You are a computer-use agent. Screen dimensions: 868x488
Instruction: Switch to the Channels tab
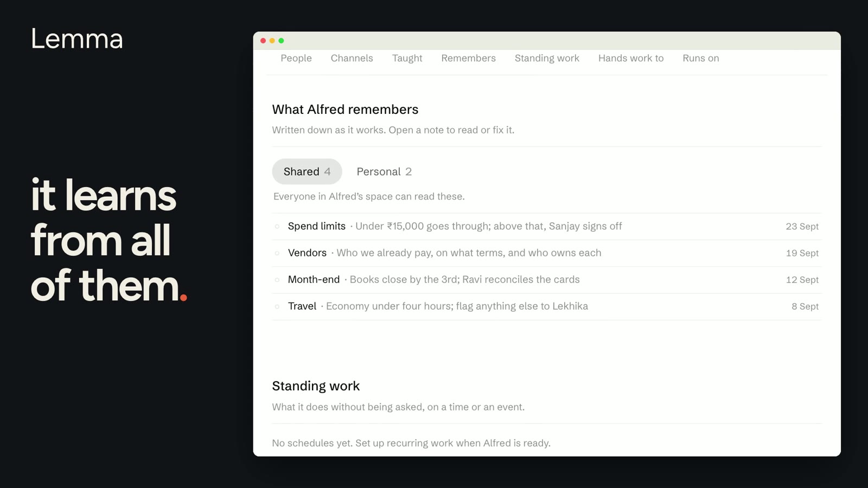[x=352, y=58]
